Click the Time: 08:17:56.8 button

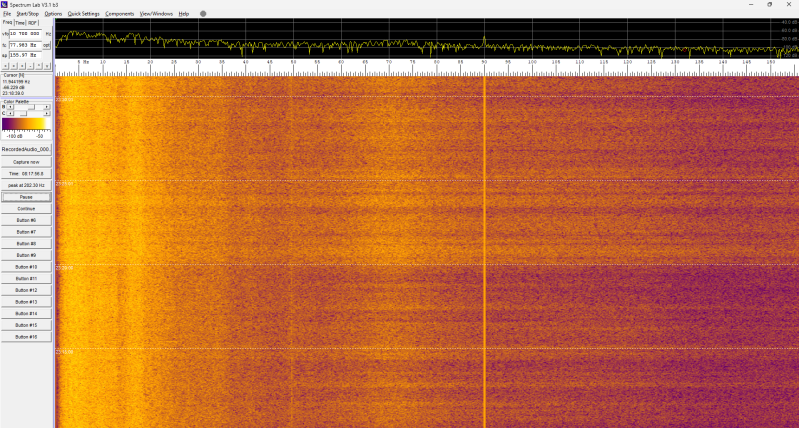pos(26,174)
